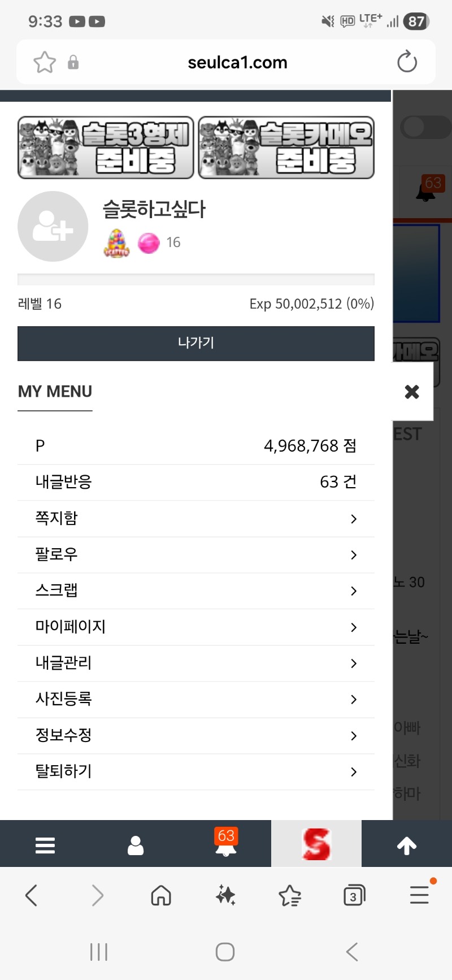Open browser tabs switcher showing 3

point(354,895)
